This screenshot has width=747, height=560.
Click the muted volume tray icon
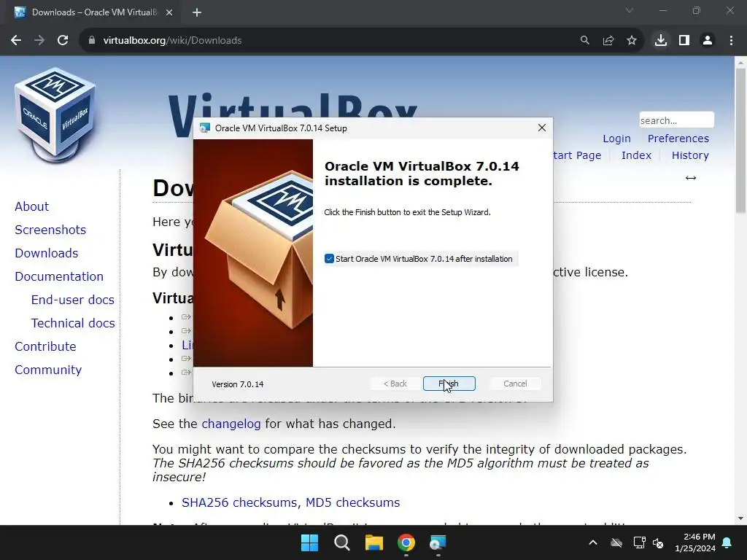pyautogui.click(x=659, y=542)
